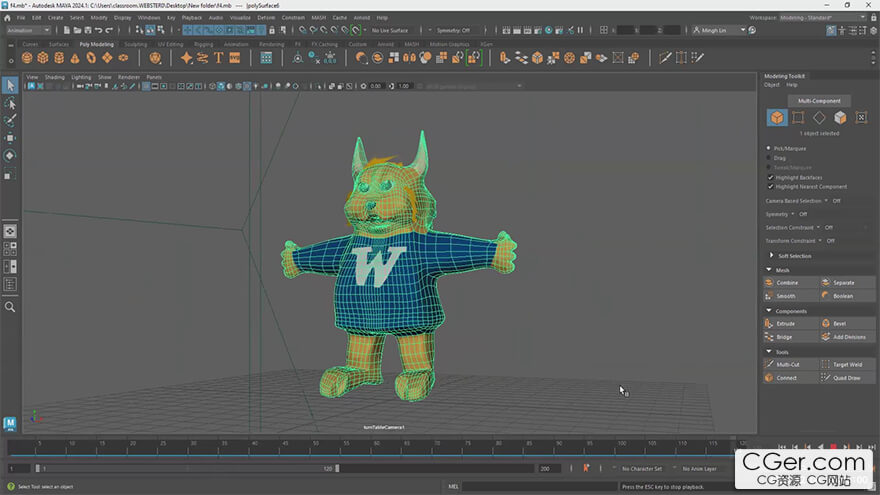Activate the Rotate tool in toolbox
This screenshot has height=495, width=880.
[10, 155]
